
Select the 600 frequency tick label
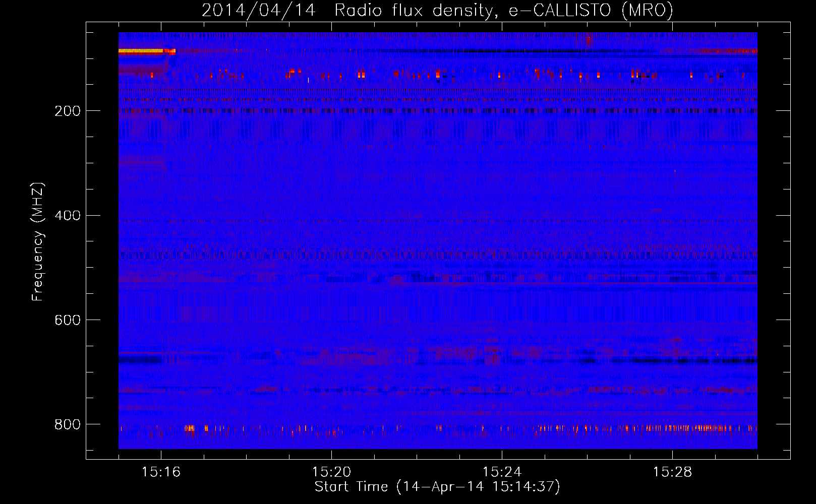68,320
